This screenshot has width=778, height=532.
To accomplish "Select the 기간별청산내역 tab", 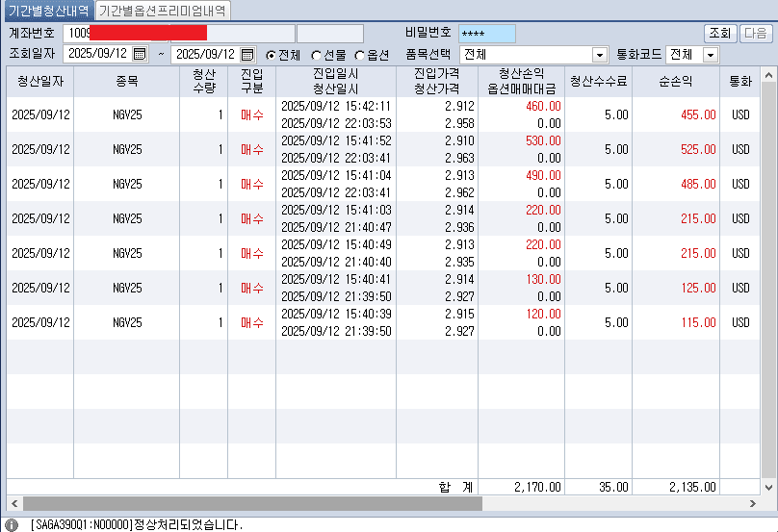I will coord(48,11).
